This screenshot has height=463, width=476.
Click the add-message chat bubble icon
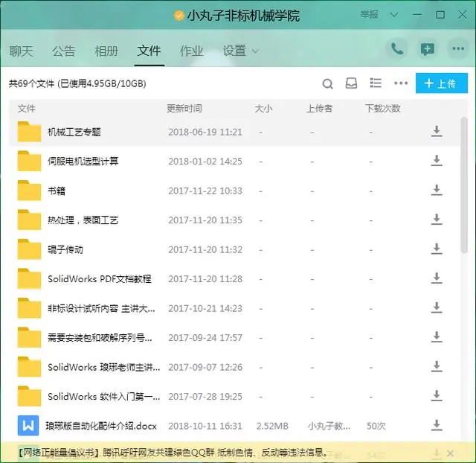pos(427,48)
